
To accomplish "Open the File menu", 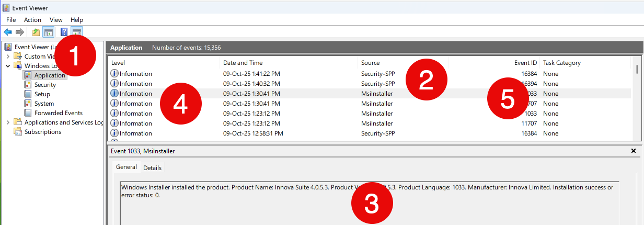I will [11, 20].
